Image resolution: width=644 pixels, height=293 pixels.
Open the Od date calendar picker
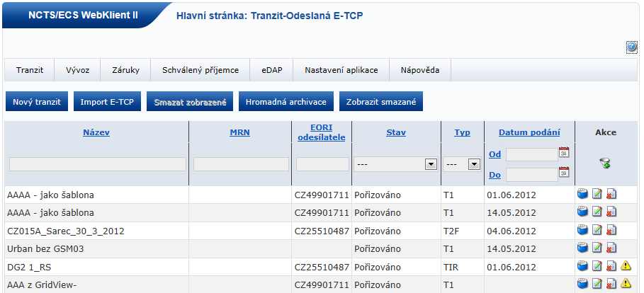[x=565, y=152]
